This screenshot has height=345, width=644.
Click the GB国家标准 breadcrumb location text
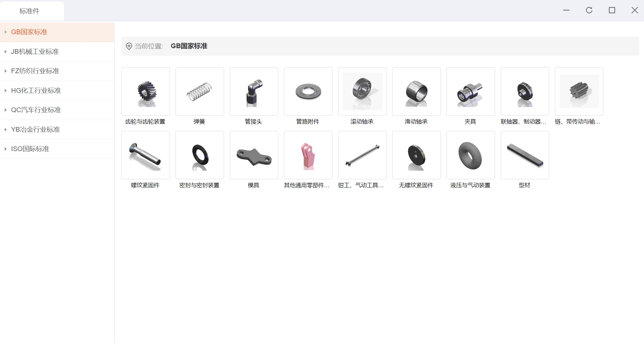[189, 46]
